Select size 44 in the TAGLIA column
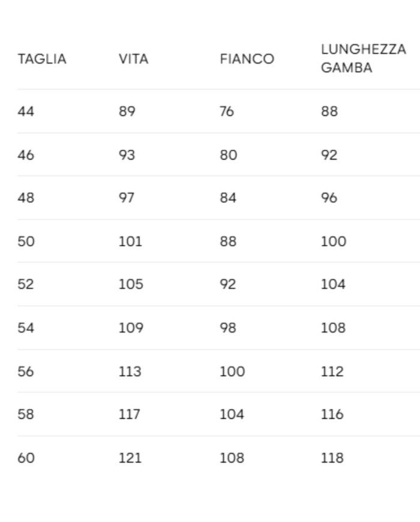This screenshot has height=522, width=420. (x=26, y=111)
